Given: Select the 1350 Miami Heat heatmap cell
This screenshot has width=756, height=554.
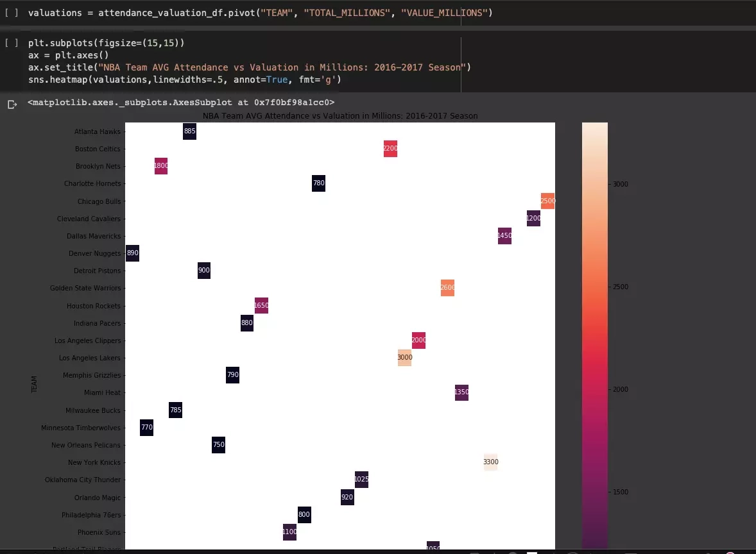Looking at the screenshot, I should point(461,392).
